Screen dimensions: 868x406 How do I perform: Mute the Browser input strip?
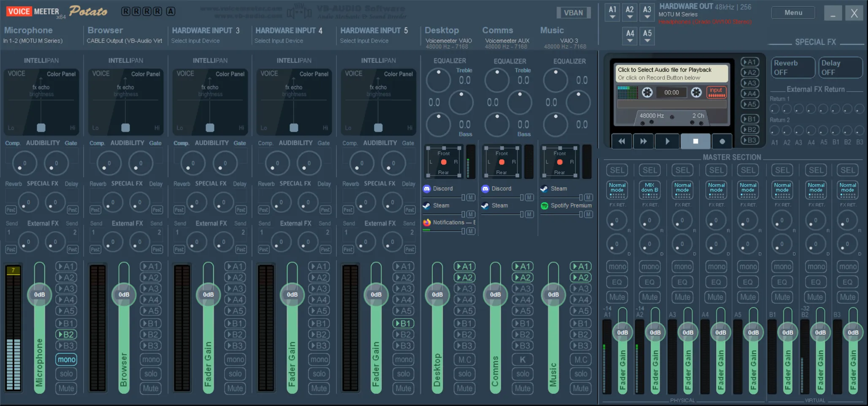click(151, 388)
